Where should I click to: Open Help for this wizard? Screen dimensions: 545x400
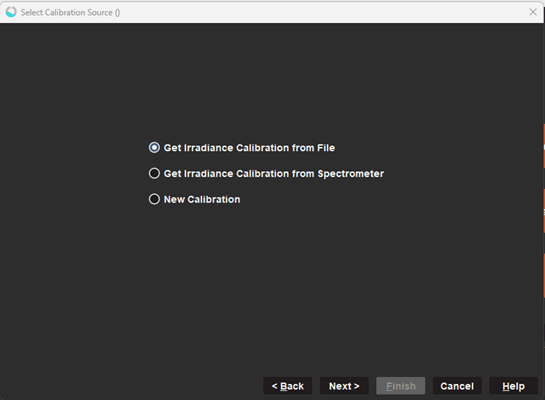(x=513, y=386)
